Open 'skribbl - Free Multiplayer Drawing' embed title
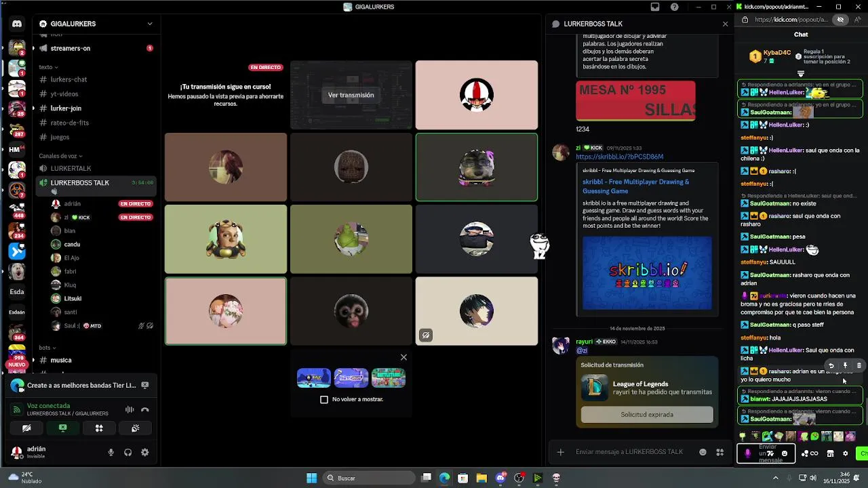 635,186
